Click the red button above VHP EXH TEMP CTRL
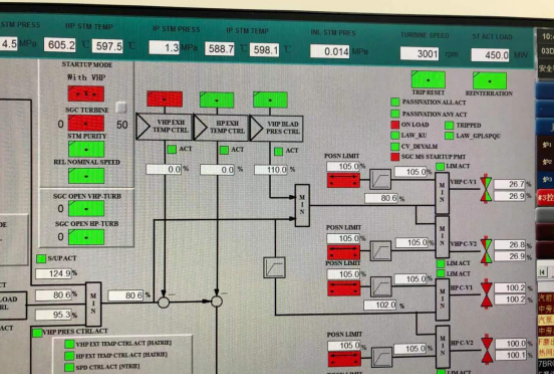The width and height of the screenshot is (554, 374). [165, 99]
